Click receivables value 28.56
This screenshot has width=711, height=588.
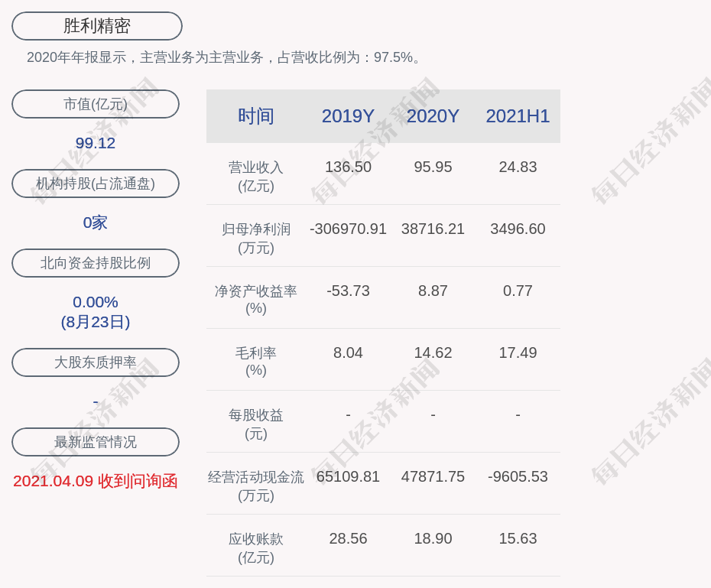click(x=348, y=538)
